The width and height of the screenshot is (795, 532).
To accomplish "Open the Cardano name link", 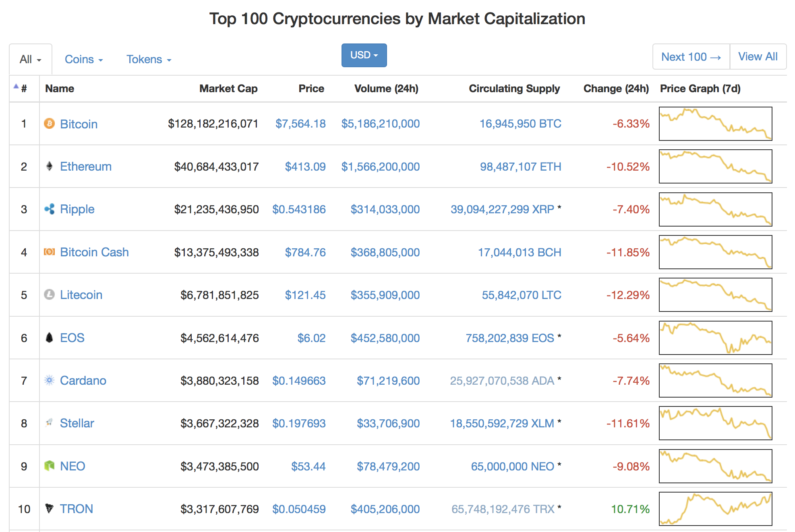I will tap(83, 380).
